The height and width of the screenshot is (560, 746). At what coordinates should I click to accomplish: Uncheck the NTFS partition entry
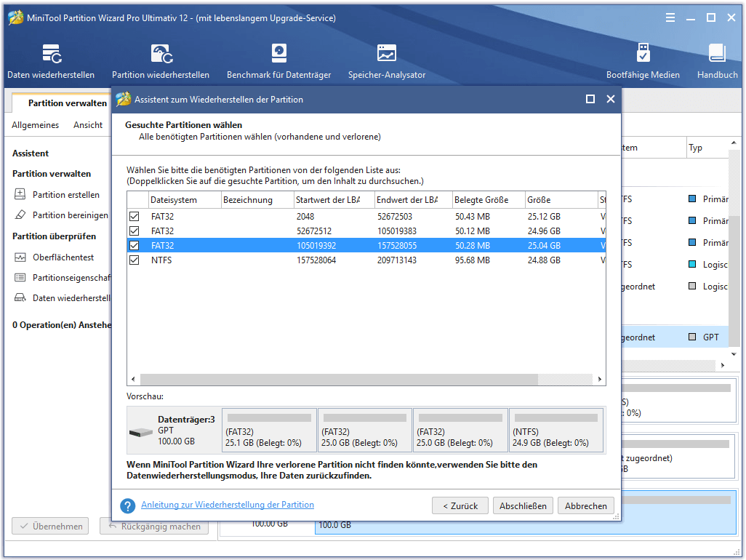click(x=134, y=260)
